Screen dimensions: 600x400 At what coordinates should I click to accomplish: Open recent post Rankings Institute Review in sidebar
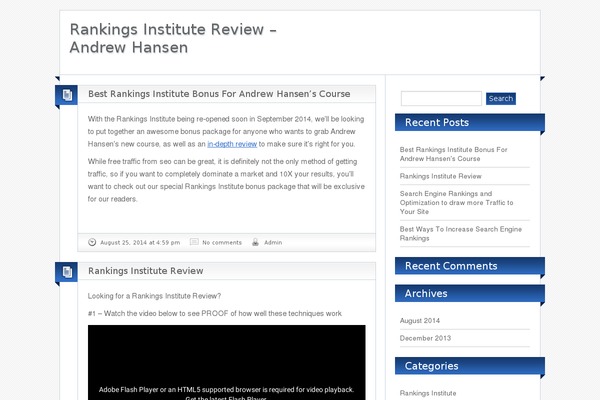(x=440, y=176)
